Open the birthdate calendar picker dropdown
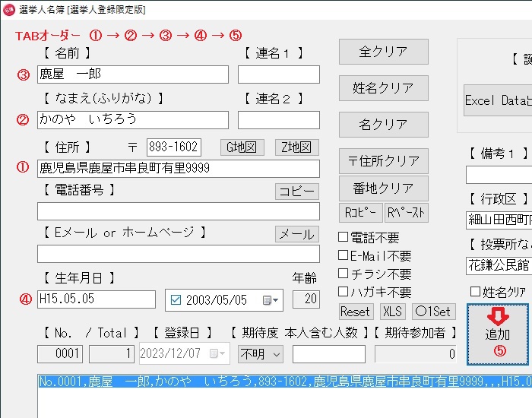532x418 pixels. (x=272, y=300)
